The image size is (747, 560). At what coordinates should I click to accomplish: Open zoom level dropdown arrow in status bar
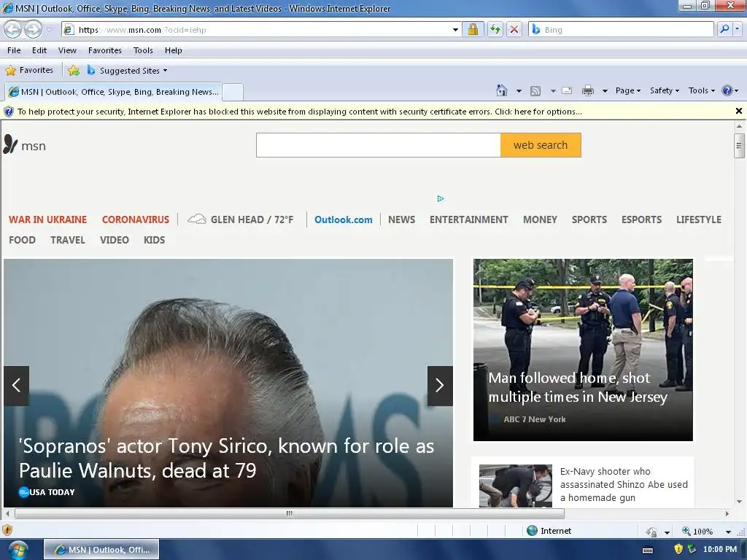(x=728, y=532)
